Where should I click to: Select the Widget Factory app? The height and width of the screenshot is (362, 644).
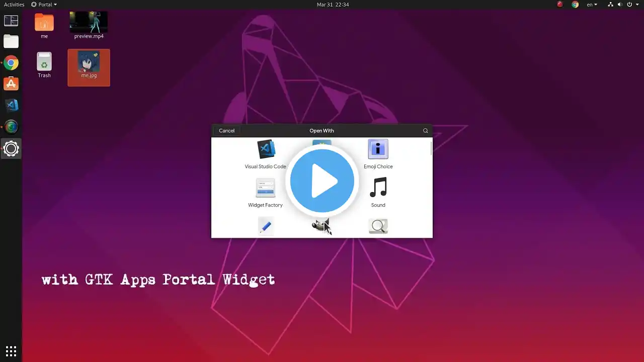(265, 193)
